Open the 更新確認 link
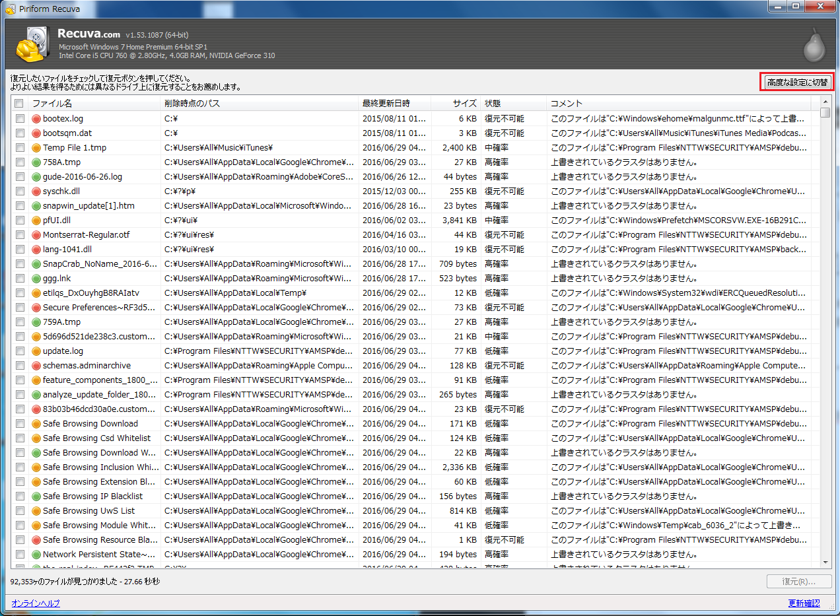Image resolution: width=840 pixels, height=616 pixels. click(804, 603)
